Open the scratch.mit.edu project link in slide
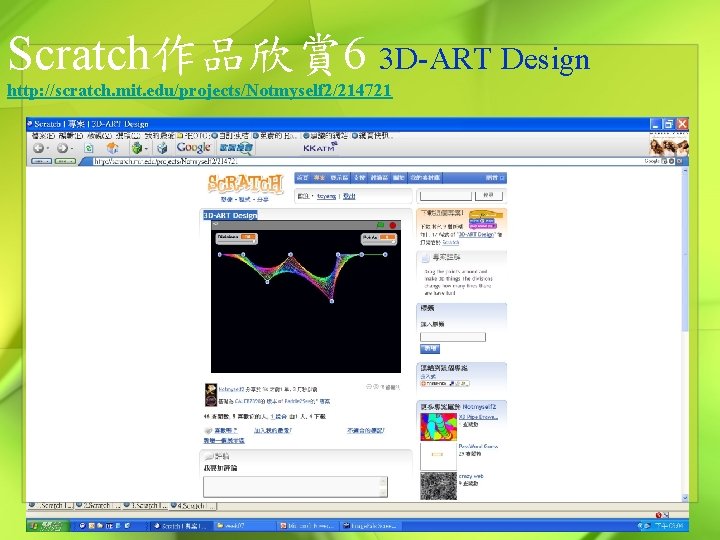Image resolution: width=720 pixels, height=540 pixels. click(199, 90)
